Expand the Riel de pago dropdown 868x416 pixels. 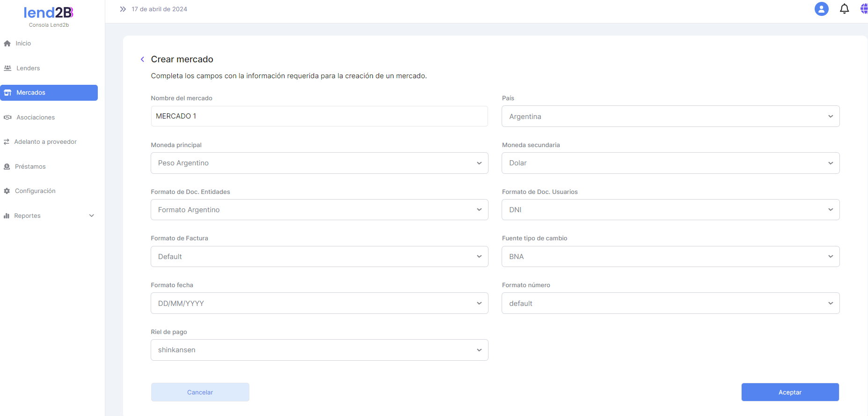319,350
